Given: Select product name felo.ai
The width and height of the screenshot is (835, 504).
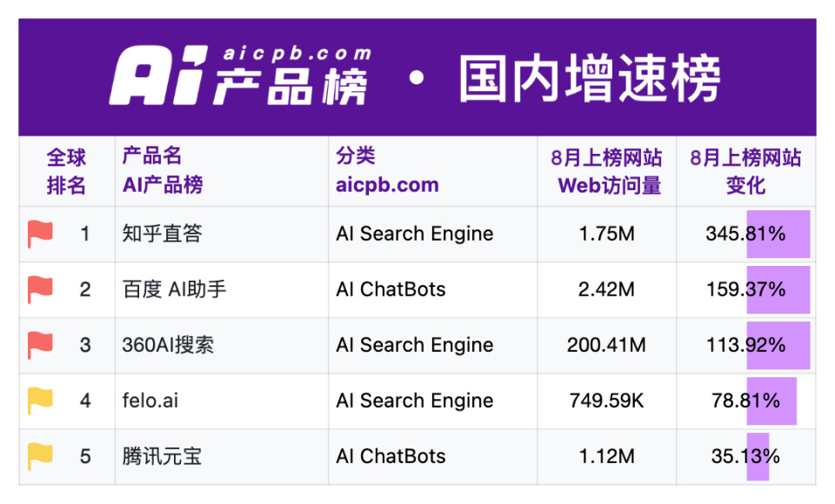Looking at the screenshot, I should (x=150, y=401).
